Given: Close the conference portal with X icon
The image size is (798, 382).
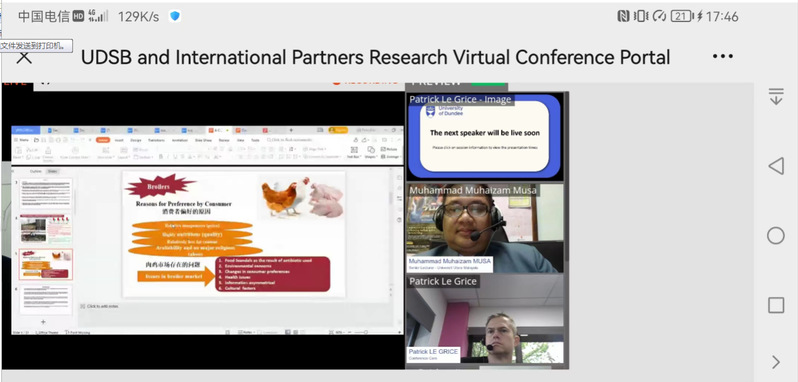Looking at the screenshot, I should pyautogui.click(x=23, y=57).
